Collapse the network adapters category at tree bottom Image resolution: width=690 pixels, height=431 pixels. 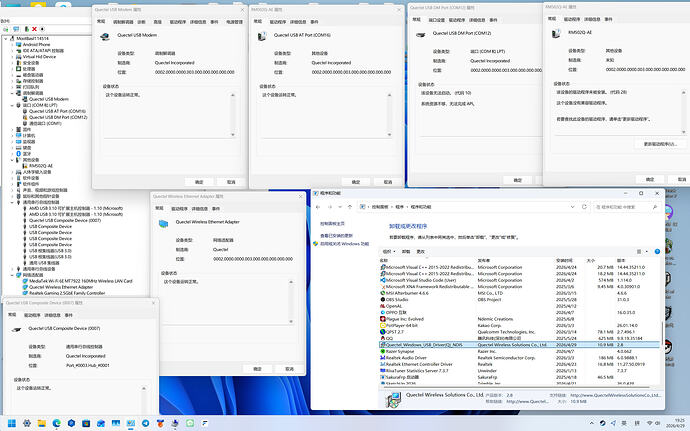[x=12, y=275]
